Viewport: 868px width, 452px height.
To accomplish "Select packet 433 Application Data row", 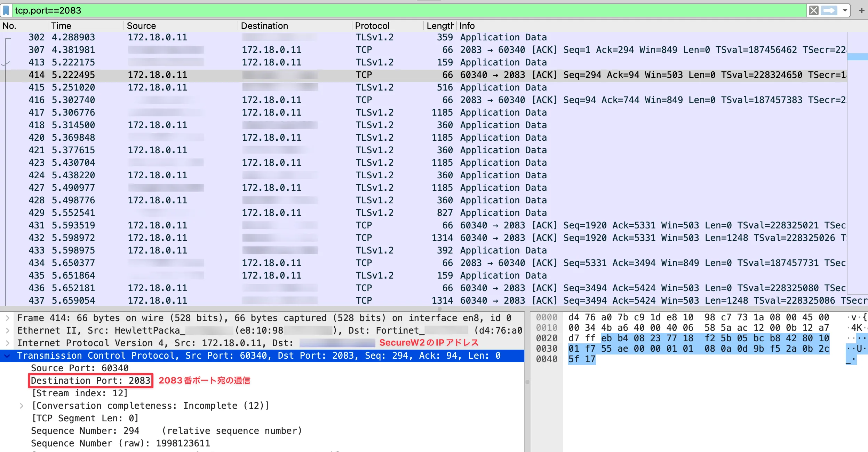I will 503,250.
